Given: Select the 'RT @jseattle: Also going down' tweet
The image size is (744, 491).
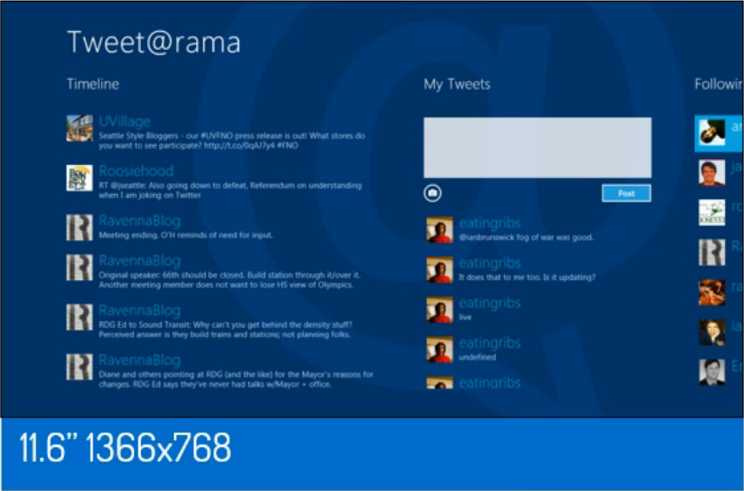Looking at the screenshot, I should pos(230,190).
